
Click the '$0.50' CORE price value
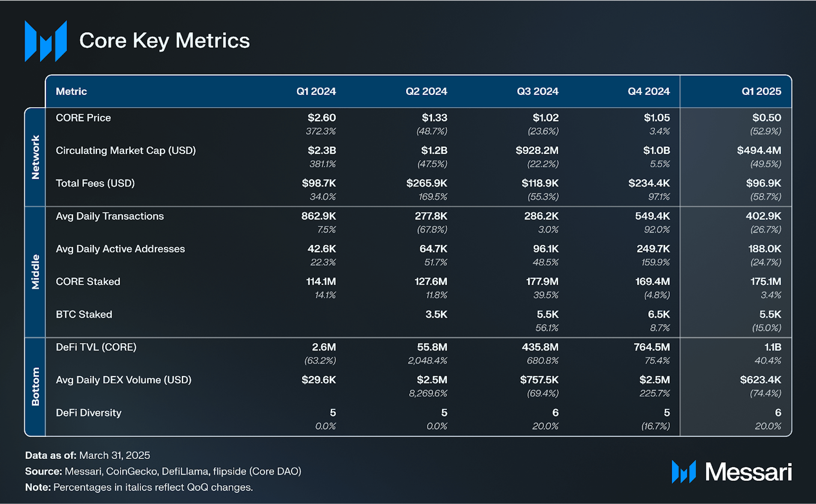(766, 118)
